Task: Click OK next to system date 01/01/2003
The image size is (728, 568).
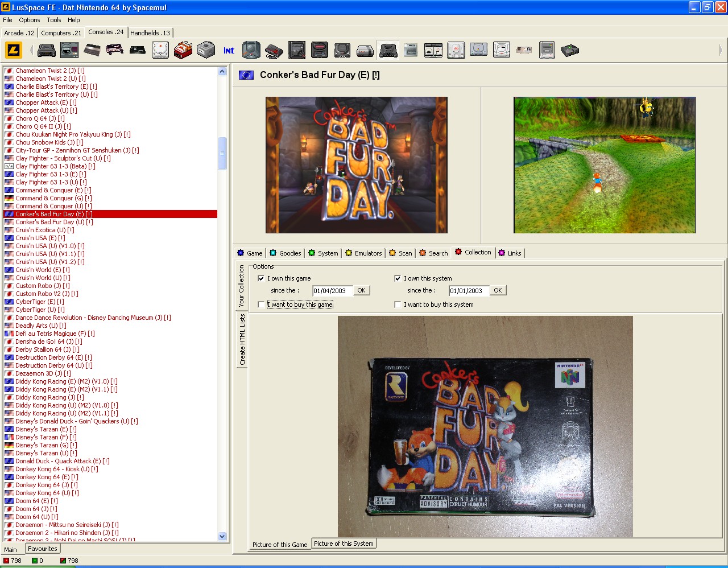Action: click(x=498, y=290)
